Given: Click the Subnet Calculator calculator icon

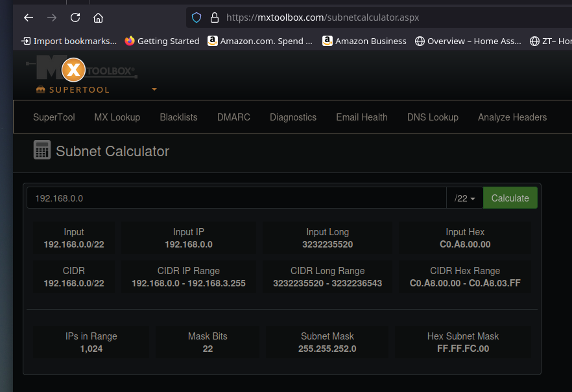Looking at the screenshot, I should pos(42,150).
